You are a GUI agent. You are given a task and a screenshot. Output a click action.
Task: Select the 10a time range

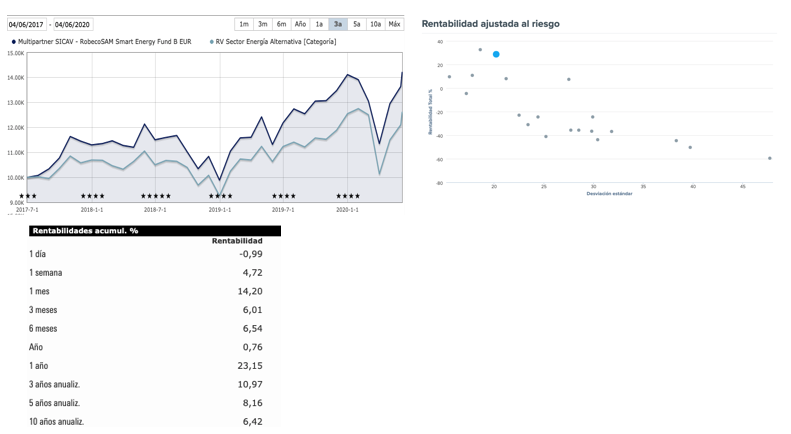click(x=375, y=24)
